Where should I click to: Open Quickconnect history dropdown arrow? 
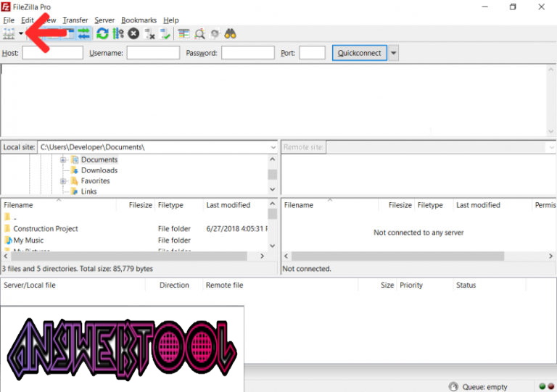tap(393, 53)
